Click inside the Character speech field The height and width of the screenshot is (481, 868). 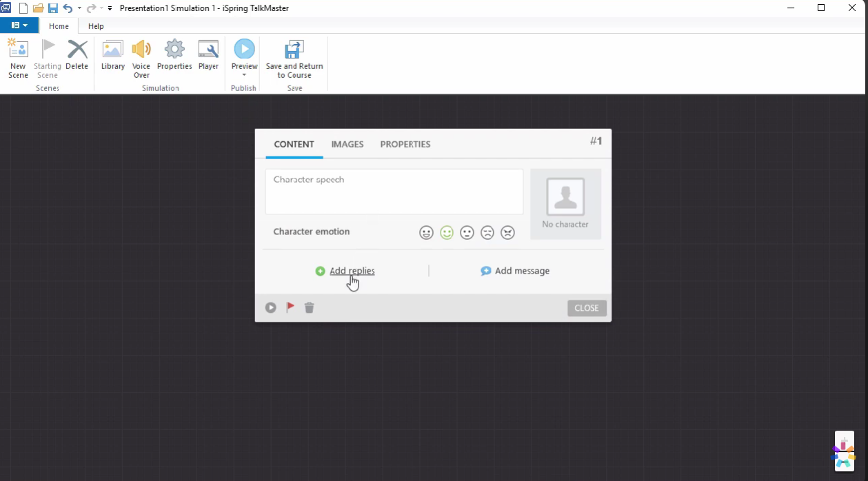[x=393, y=191]
